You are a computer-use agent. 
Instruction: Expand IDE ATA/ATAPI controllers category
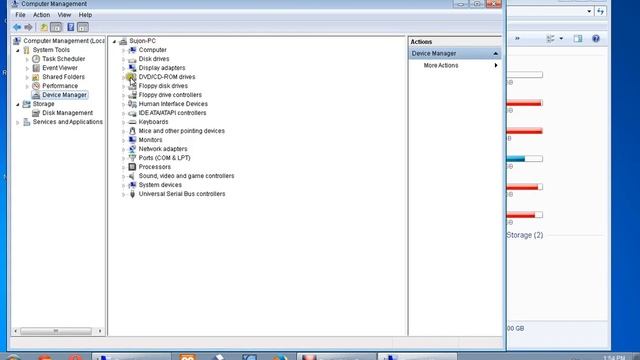click(123, 113)
